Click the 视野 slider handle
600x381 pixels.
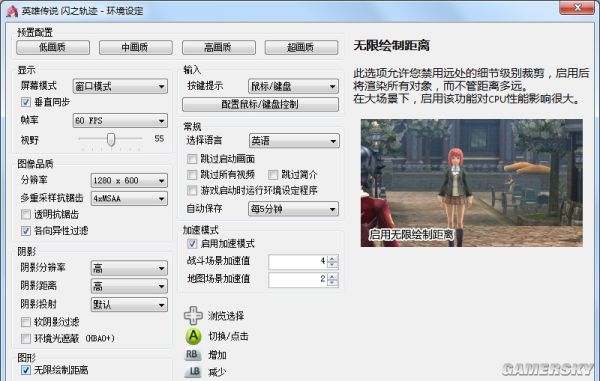tap(111, 139)
